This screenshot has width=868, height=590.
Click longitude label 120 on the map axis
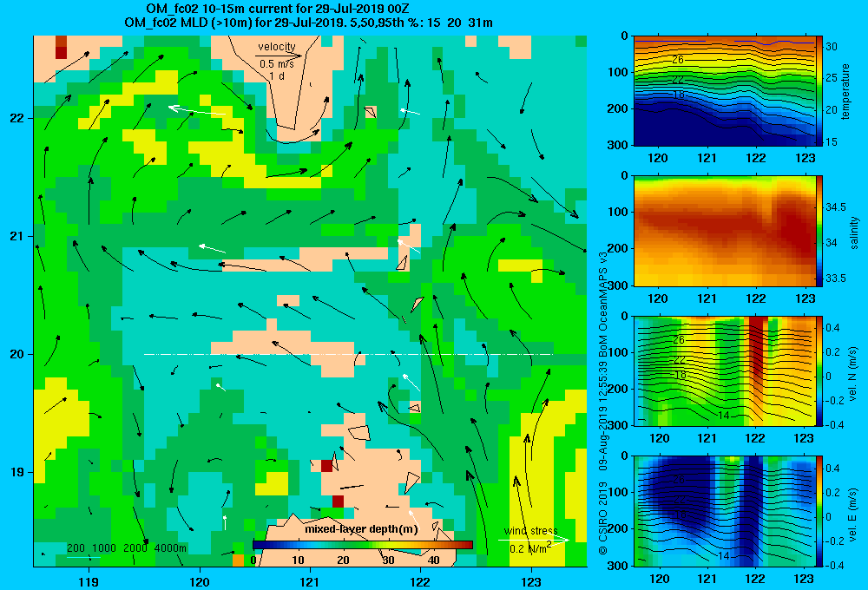click(200, 581)
